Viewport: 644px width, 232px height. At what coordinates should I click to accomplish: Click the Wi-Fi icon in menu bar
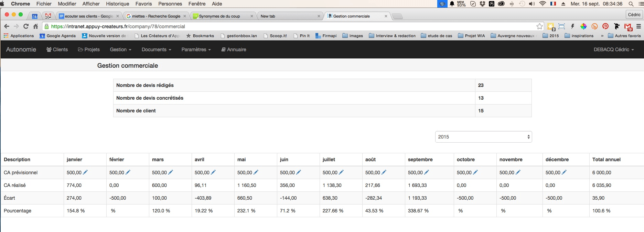[543, 4]
